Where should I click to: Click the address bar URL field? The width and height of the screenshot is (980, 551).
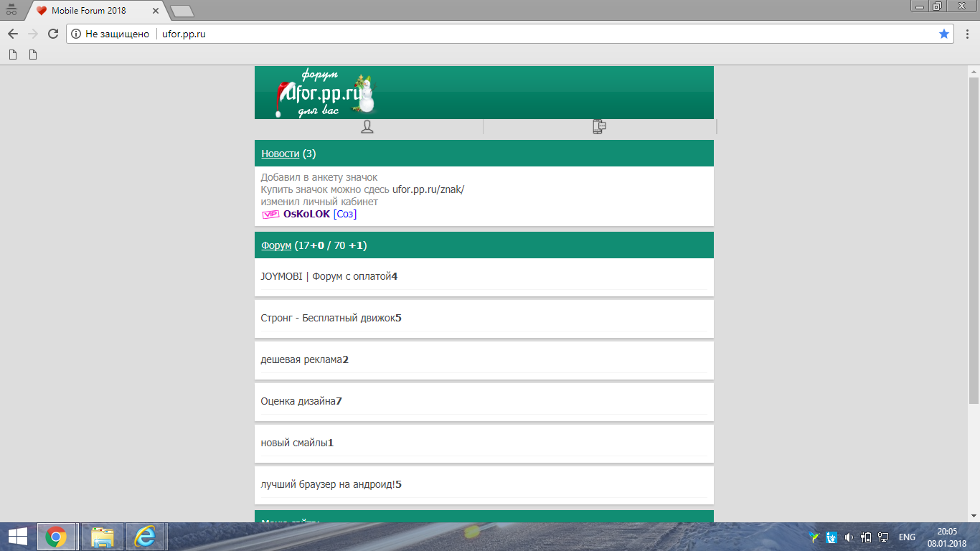point(502,34)
